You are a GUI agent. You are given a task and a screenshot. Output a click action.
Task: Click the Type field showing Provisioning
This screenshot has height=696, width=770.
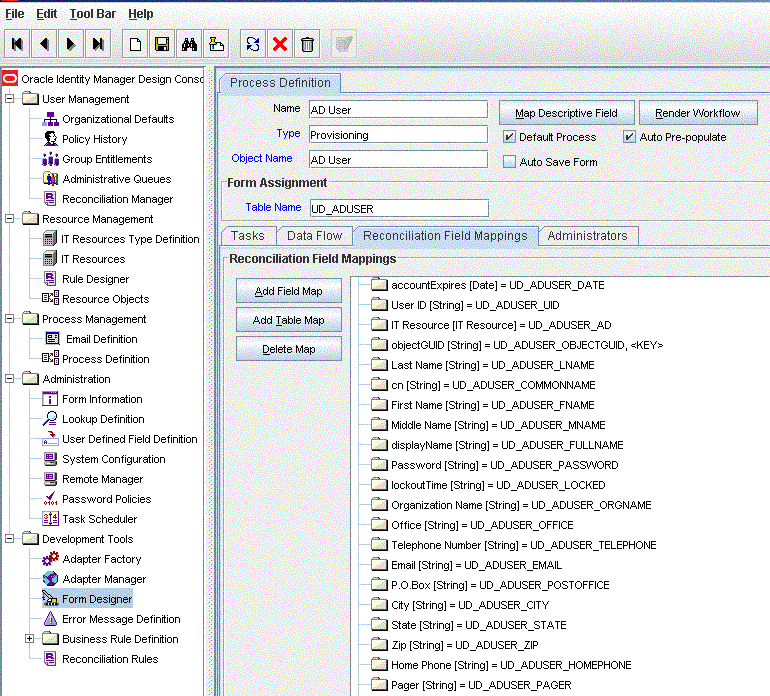click(x=398, y=135)
